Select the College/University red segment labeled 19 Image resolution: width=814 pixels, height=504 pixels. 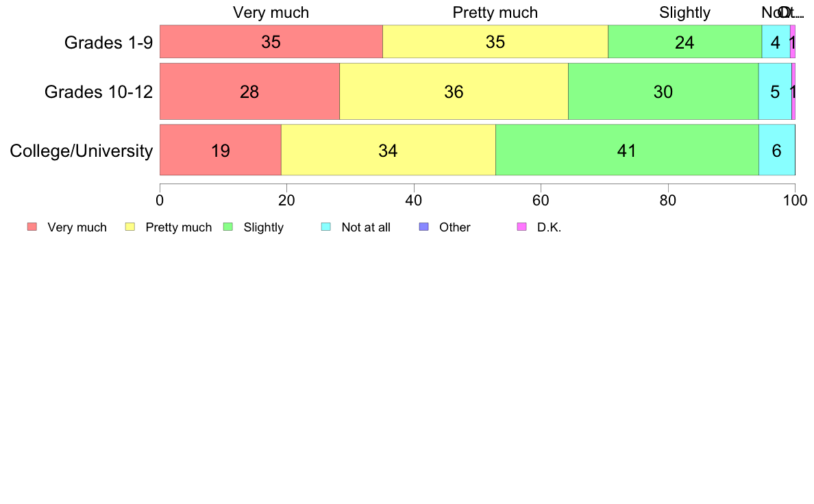click(x=221, y=150)
